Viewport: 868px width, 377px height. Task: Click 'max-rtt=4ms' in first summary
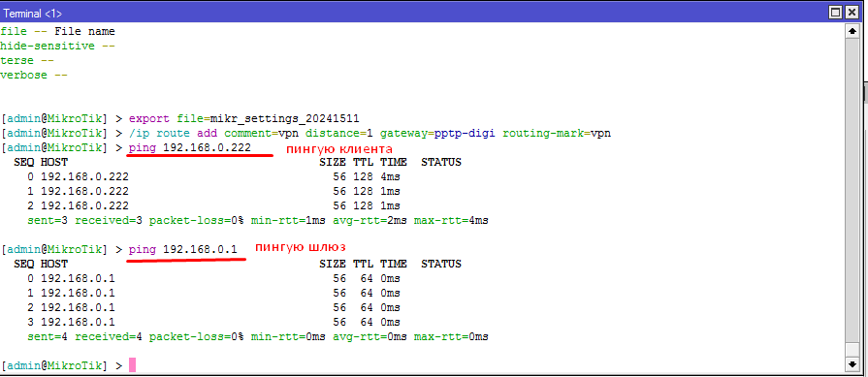(x=451, y=221)
